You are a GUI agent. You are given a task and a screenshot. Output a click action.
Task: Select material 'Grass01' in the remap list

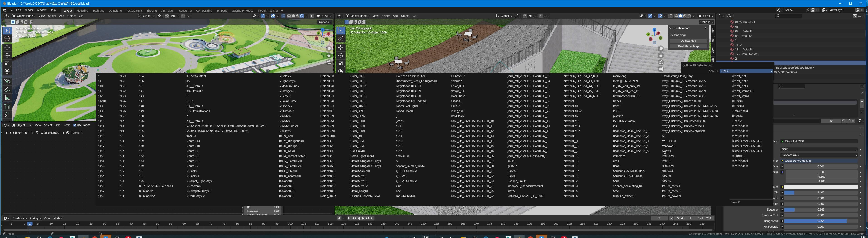coord(456,101)
